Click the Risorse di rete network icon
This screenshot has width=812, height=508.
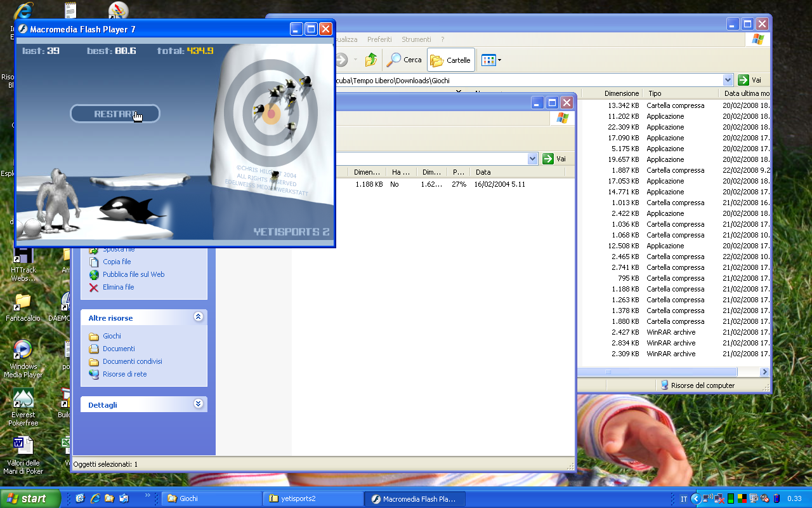(94, 374)
